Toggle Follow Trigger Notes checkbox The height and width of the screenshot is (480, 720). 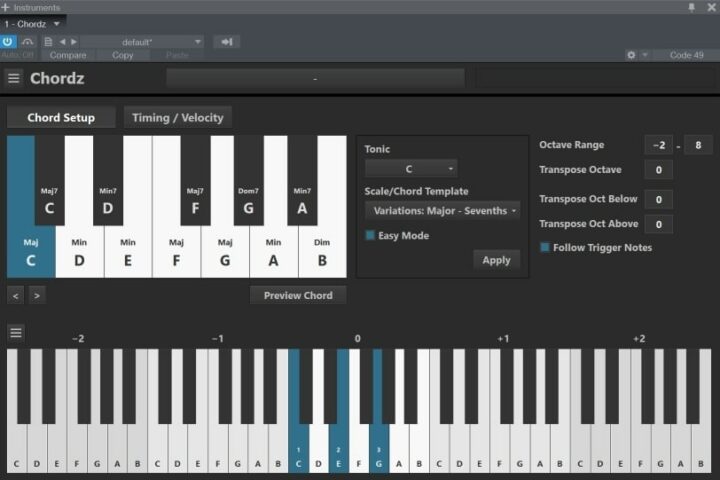(545, 247)
